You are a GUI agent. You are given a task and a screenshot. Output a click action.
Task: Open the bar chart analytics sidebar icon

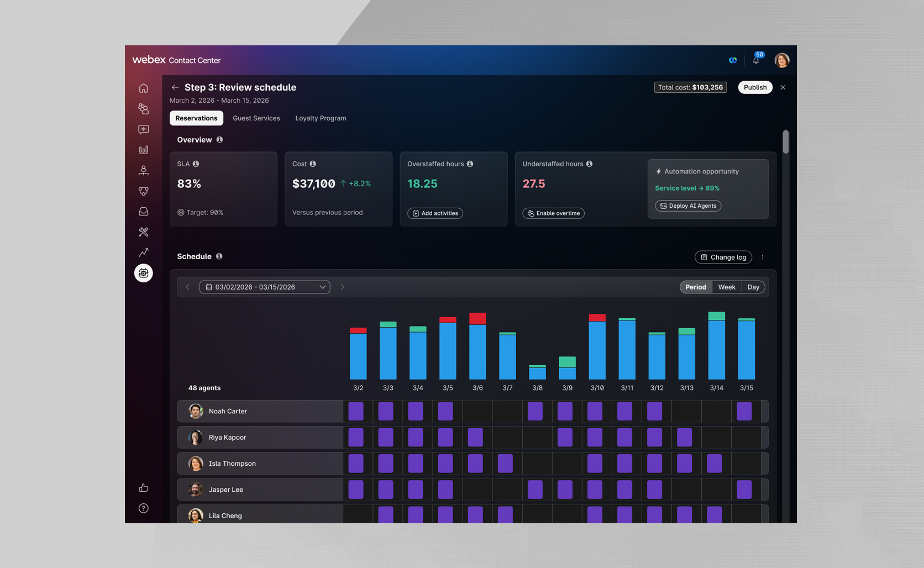[143, 150]
